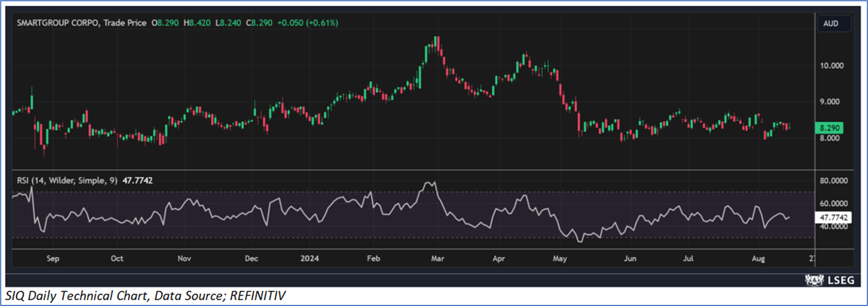Click the 40.0000 RSI axis label
The width and height of the screenshot is (868, 306).
click(x=833, y=227)
